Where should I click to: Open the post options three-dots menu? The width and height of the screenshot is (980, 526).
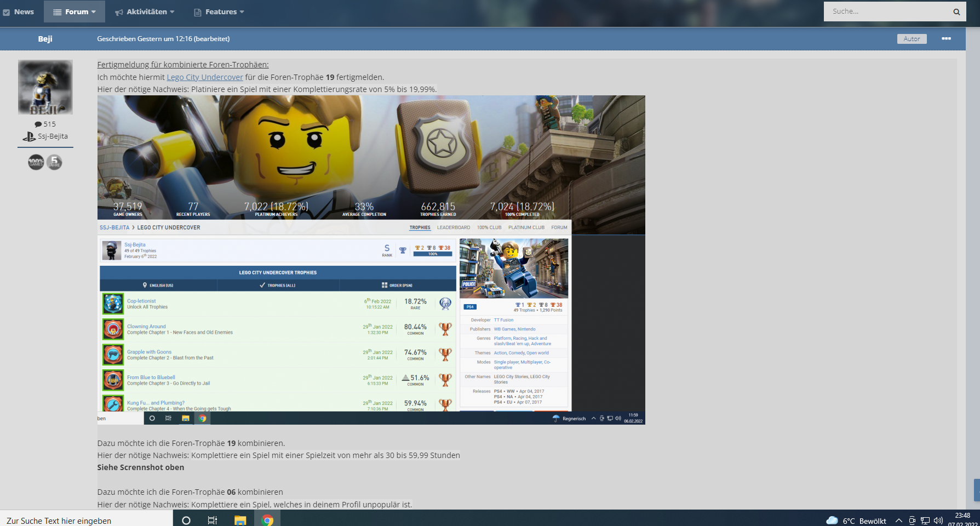tap(946, 38)
